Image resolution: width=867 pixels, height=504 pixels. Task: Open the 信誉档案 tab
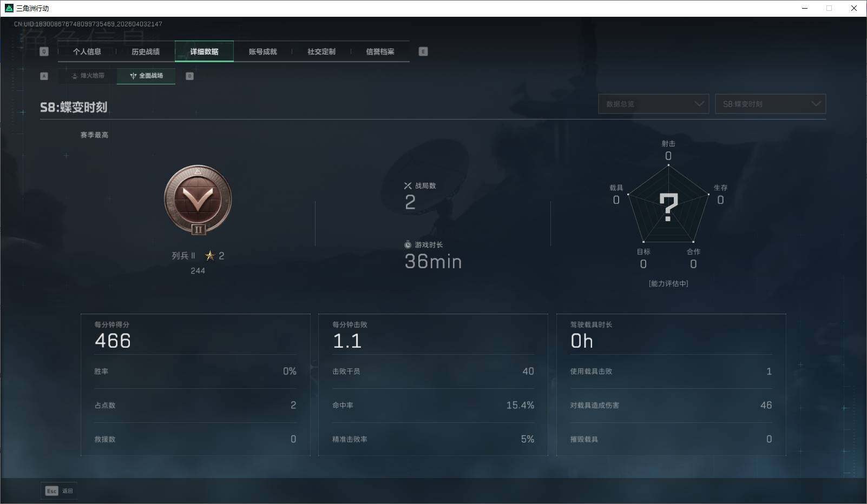pos(380,51)
